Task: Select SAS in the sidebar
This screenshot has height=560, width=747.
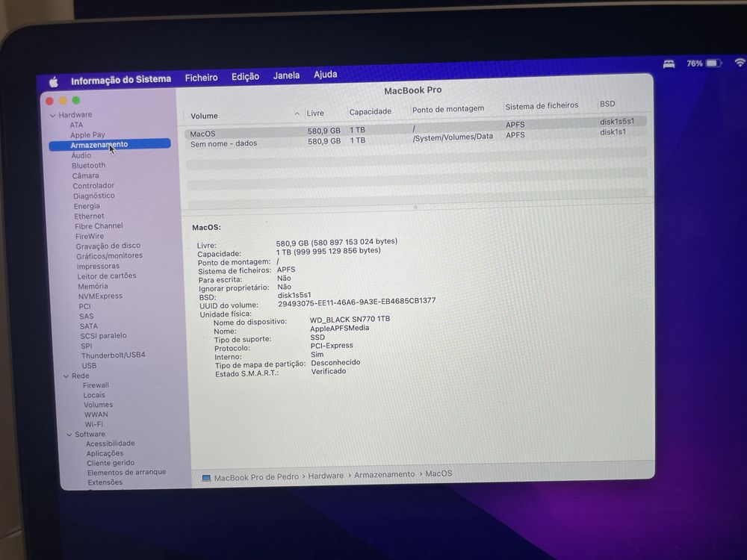Action: coord(87,316)
